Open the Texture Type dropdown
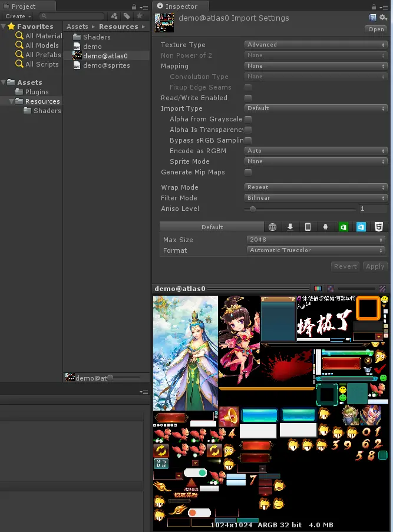The image size is (393, 532). pos(316,45)
